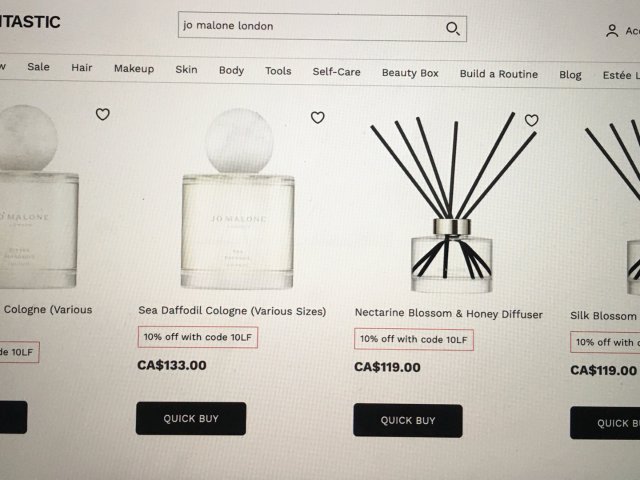640x480 pixels.
Task: Open Build a Routine page
Action: coord(499,74)
